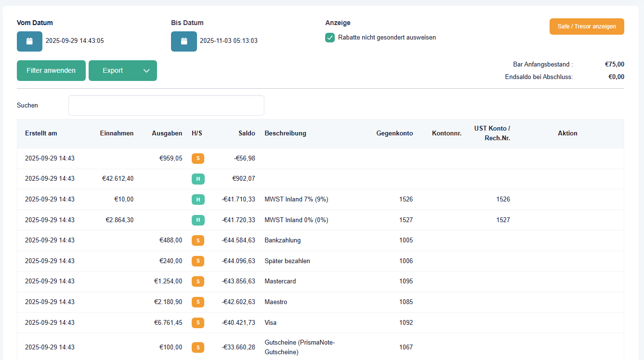Sort by the Saldo column header
The image size is (644, 360).
(x=246, y=133)
